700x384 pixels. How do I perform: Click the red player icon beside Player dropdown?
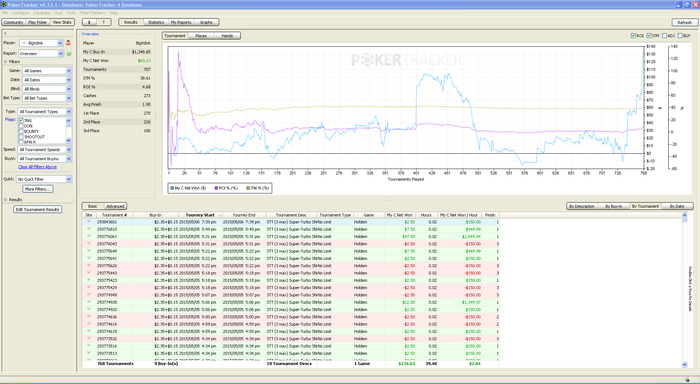(x=68, y=43)
